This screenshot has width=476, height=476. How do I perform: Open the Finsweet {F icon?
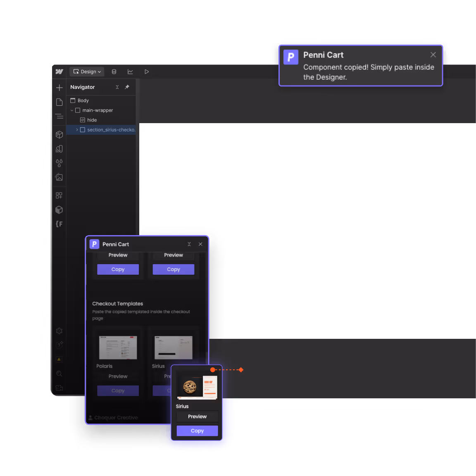pos(59,224)
